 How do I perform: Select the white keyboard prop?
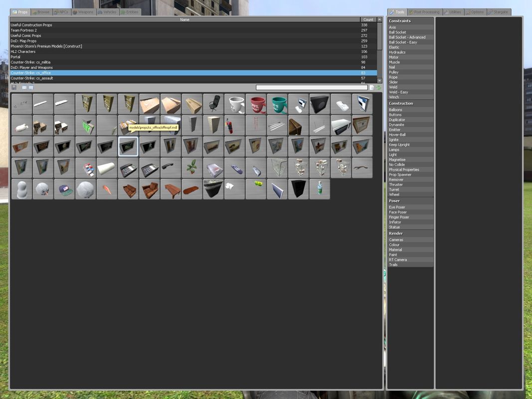coord(341,104)
